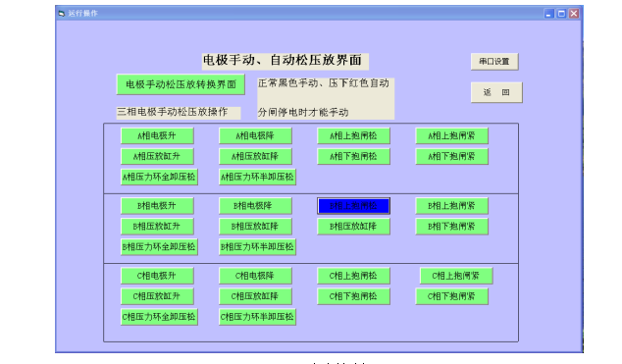
Task: Activate B相电极升 button
Action: click(x=157, y=206)
